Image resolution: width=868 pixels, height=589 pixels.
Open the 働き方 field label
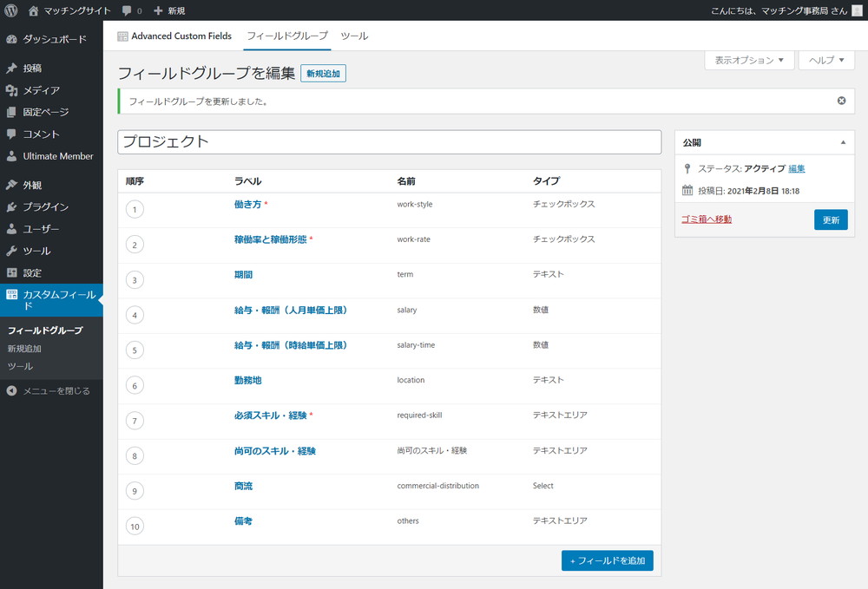click(247, 204)
